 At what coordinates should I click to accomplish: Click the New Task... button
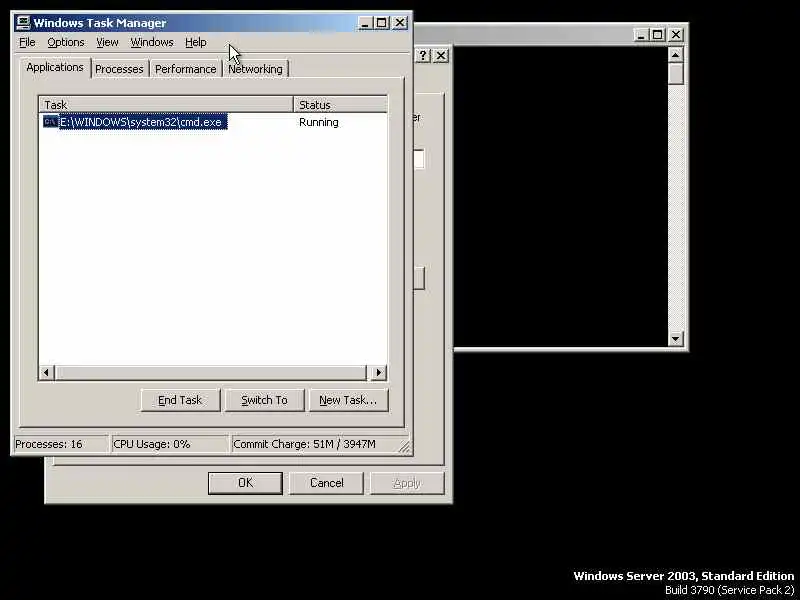[x=348, y=400]
